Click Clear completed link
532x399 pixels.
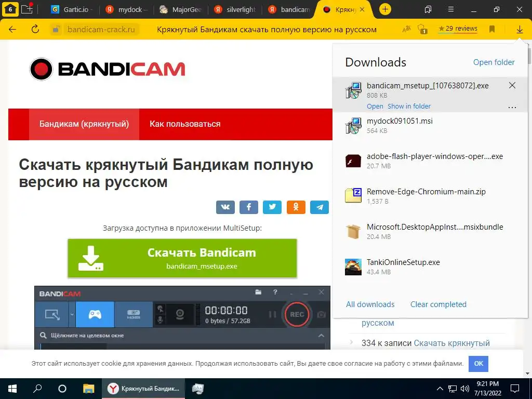438,304
